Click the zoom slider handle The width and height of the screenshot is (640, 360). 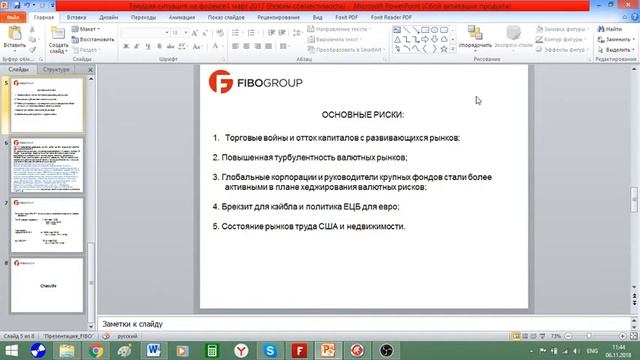589,336
